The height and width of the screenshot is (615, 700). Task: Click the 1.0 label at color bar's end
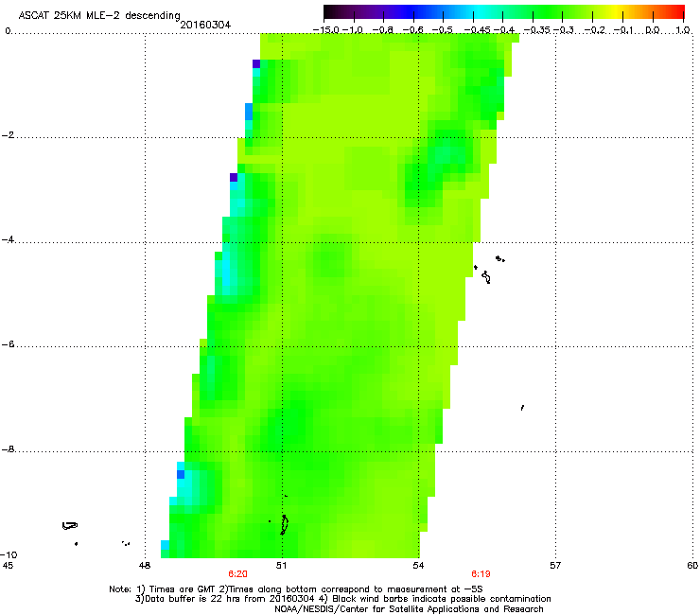pyautogui.click(x=683, y=30)
